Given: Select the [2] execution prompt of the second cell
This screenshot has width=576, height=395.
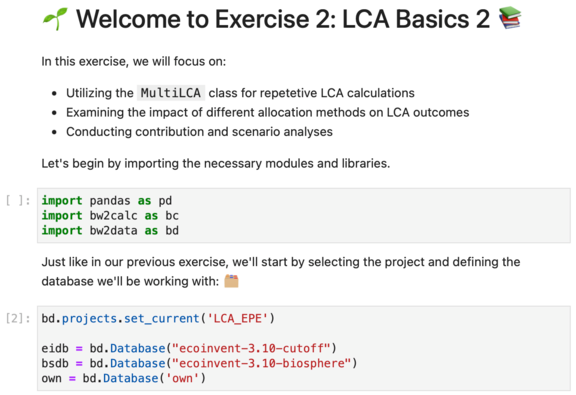Looking at the screenshot, I should (x=18, y=318).
